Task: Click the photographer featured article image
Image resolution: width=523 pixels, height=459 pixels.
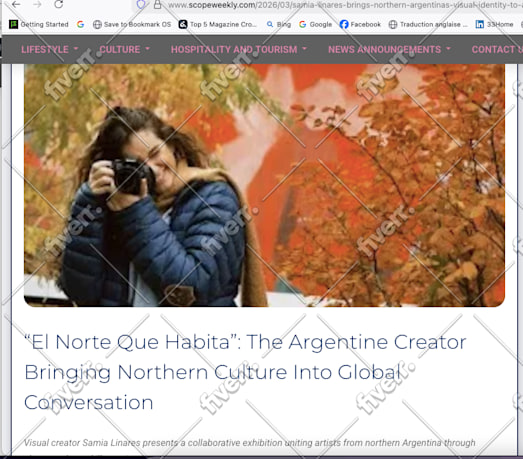Action: click(264, 185)
